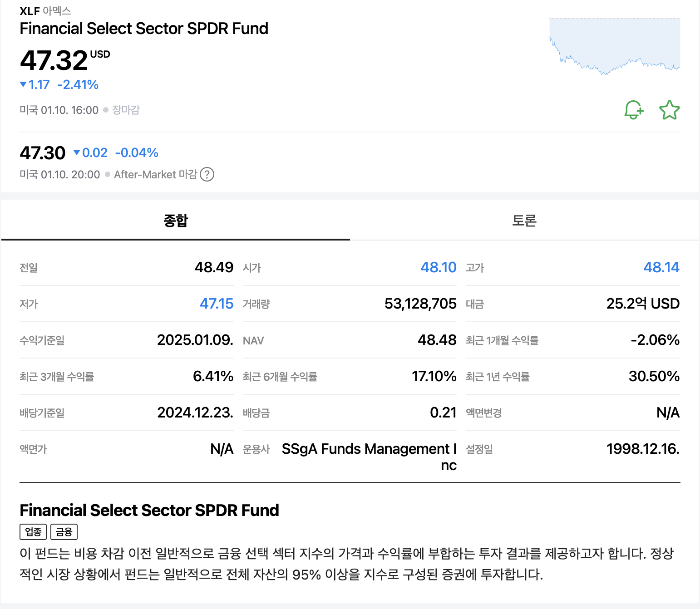Click the 액면변경 label
The height and width of the screenshot is (609, 700).
(484, 413)
